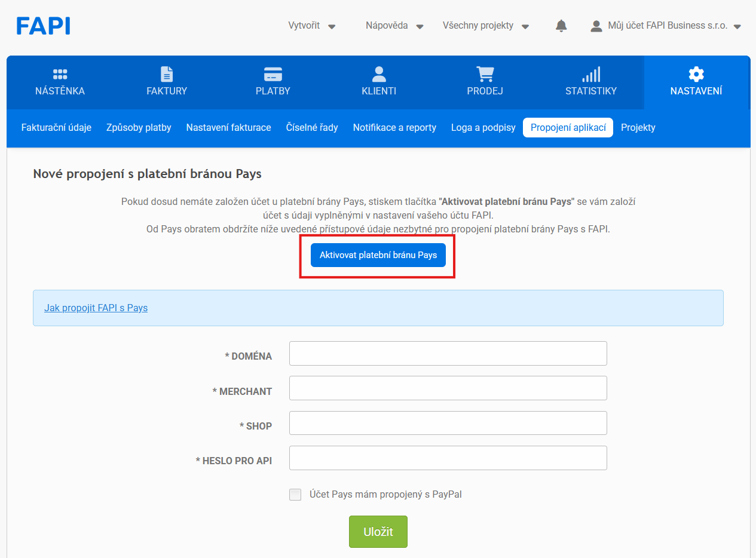Click Aktivovat platební bránu Pays button
756x558 pixels.
pyautogui.click(x=378, y=255)
